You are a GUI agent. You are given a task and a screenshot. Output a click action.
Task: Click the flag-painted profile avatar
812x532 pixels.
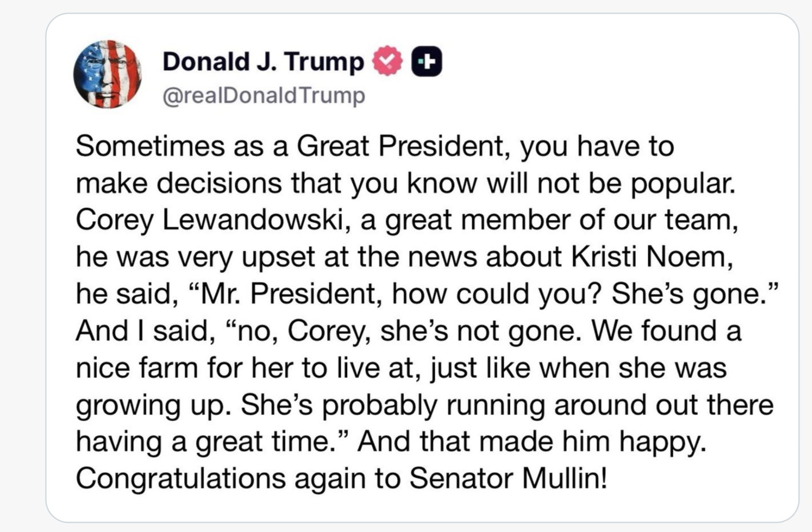click(x=108, y=74)
